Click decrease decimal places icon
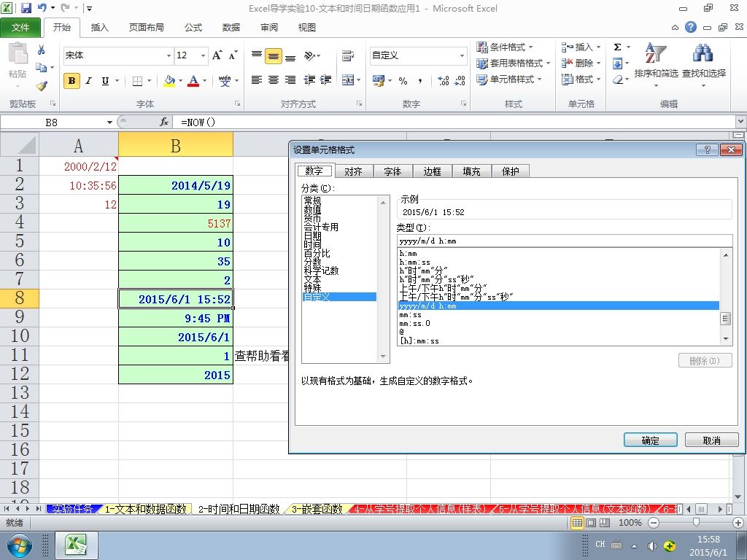The height and width of the screenshot is (560, 747). [460, 80]
